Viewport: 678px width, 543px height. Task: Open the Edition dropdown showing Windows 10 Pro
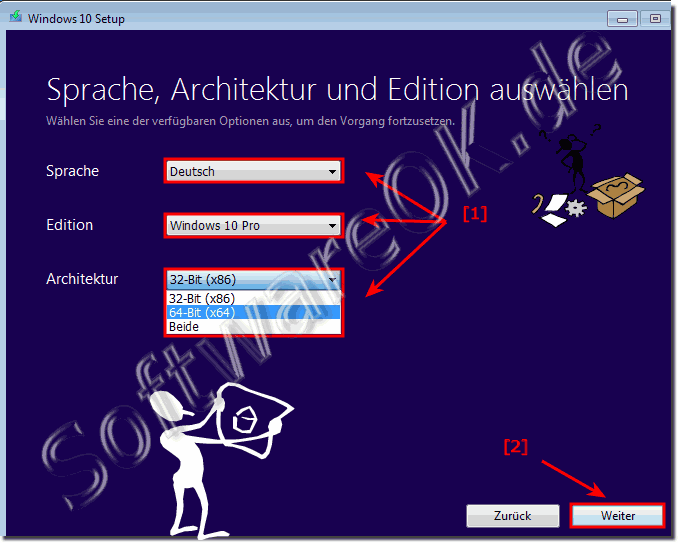[x=253, y=225]
